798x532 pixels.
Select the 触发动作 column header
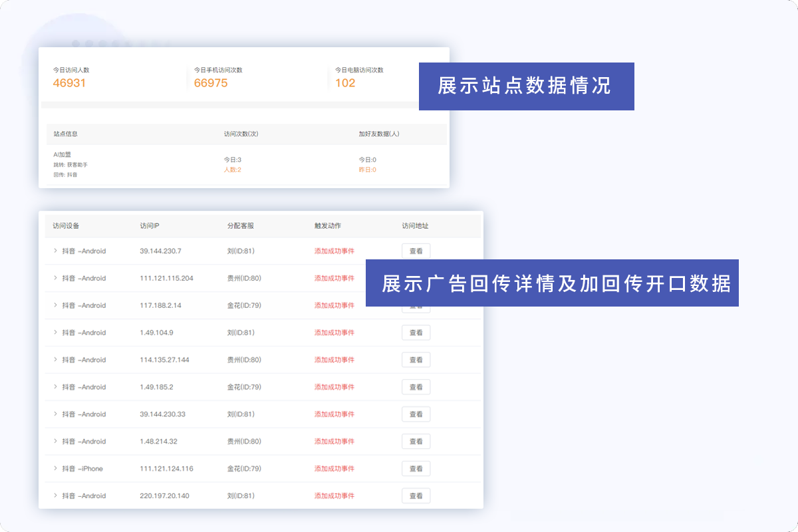[327, 226]
